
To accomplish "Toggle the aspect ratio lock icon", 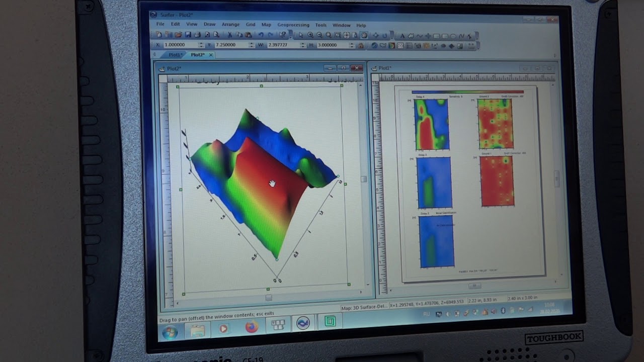I will tap(361, 45).
